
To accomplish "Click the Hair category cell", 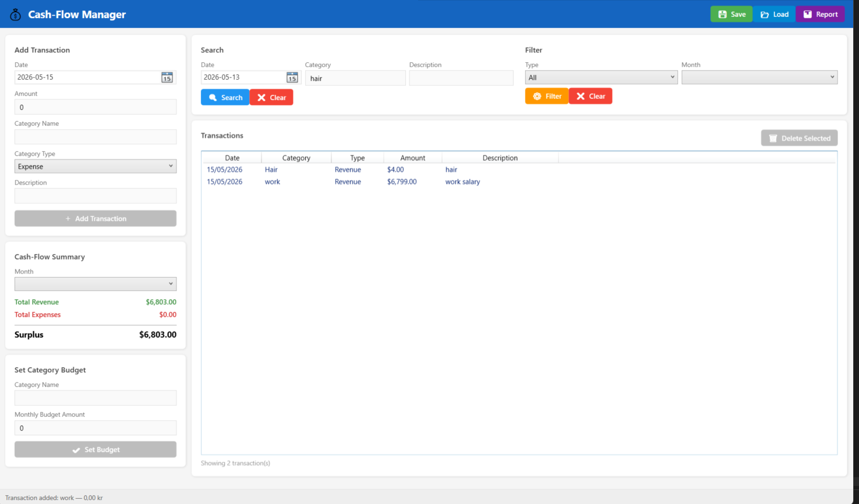I will point(271,170).
